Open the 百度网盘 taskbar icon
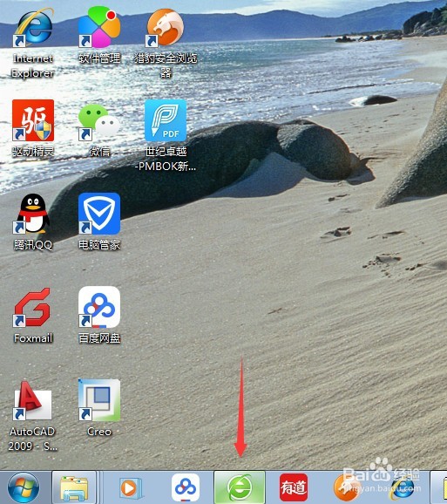Screen dimensions: 447x504 [186, 487]
